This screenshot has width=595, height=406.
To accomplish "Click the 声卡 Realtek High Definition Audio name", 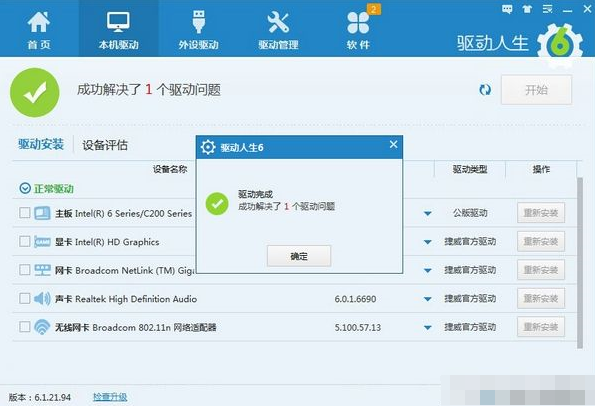I will click(x=126, y=299).
